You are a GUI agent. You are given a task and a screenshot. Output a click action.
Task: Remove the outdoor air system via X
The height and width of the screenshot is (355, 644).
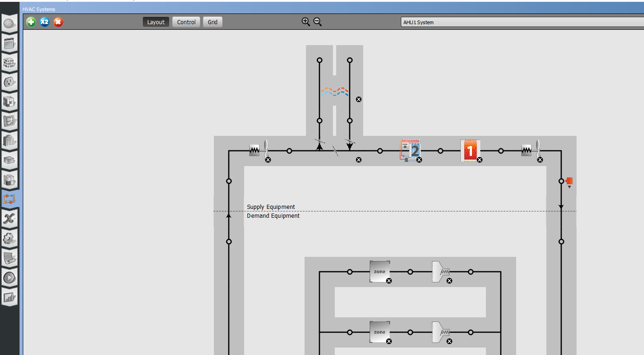[359, 160]
